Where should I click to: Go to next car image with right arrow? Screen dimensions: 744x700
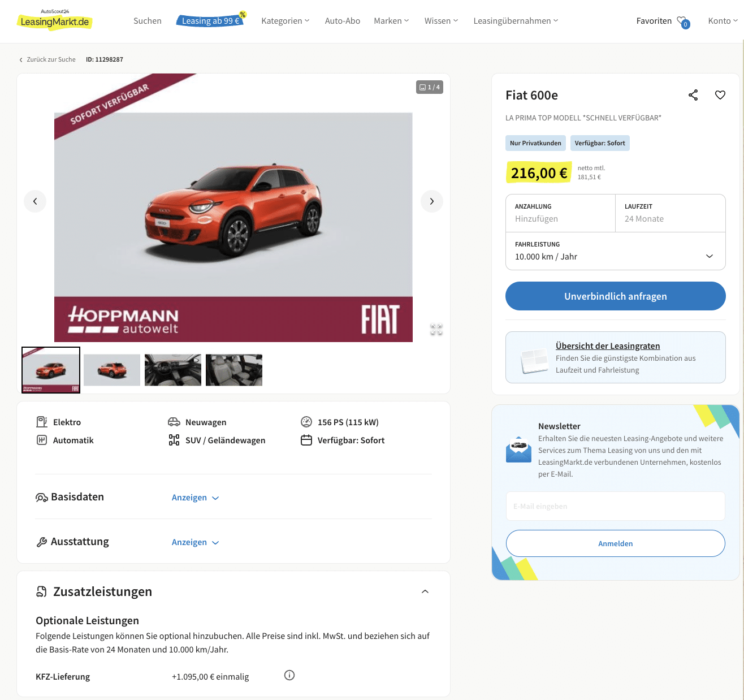(x=432, y=201)
